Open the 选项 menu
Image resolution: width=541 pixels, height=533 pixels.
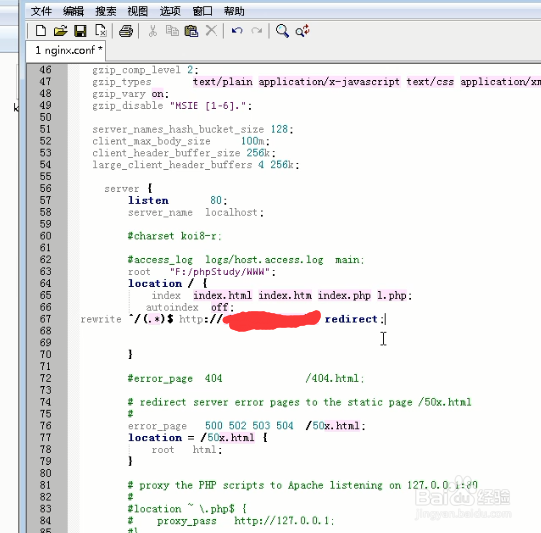click(x=170, y=11)
